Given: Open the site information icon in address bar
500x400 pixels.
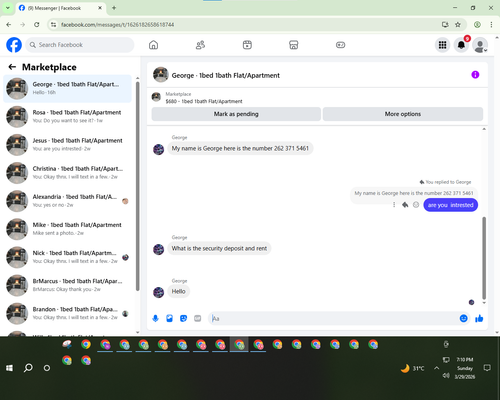Looking at the screenshot, I should [53, 25].
